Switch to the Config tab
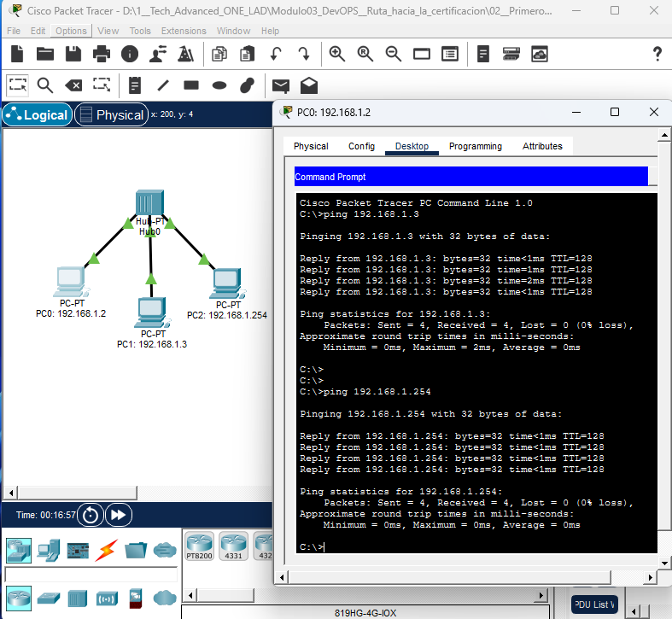672x619 pixels. click(362, 146)
